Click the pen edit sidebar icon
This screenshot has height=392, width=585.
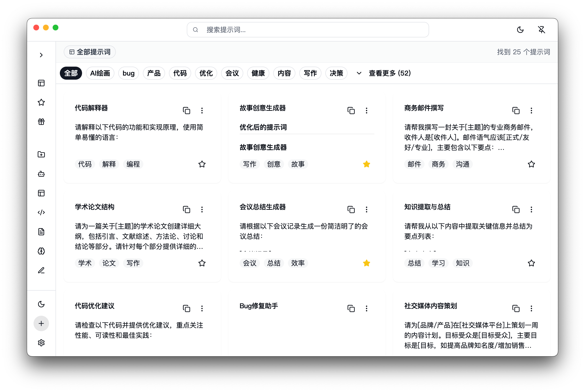pyautogui.click(x=41, y=270)
